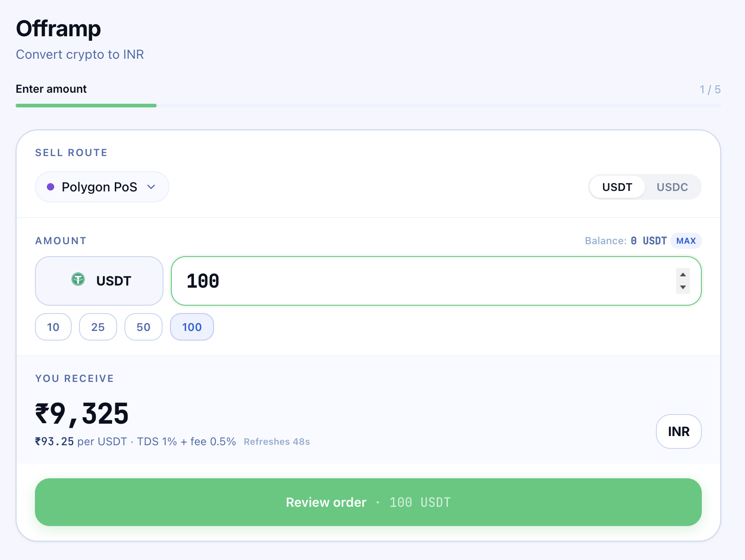Screen dimensions: 745x560
Task: Click the step progress bar
Action: tap(368, 106)
